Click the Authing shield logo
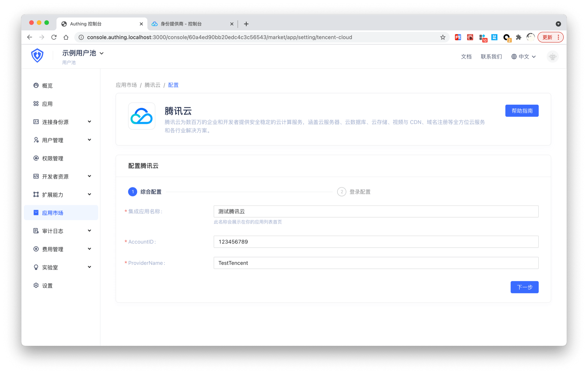 point(37,55)
